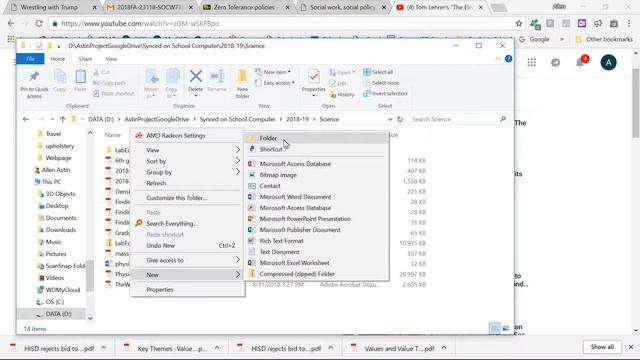Open options for Key Themes download
This screenshot has width=640, height=360.
click(217, 348)
